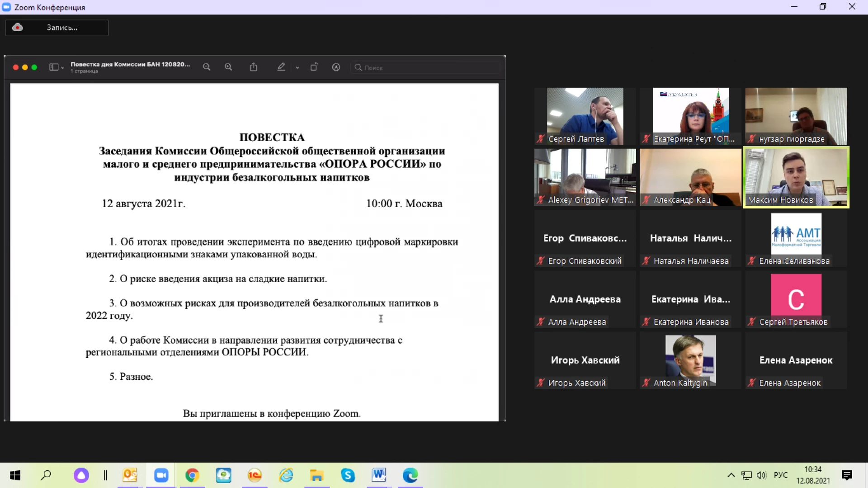The image size is (868, 488).
Task: Select Anton Kaltygin photo tile
Action: pos(691,360)
